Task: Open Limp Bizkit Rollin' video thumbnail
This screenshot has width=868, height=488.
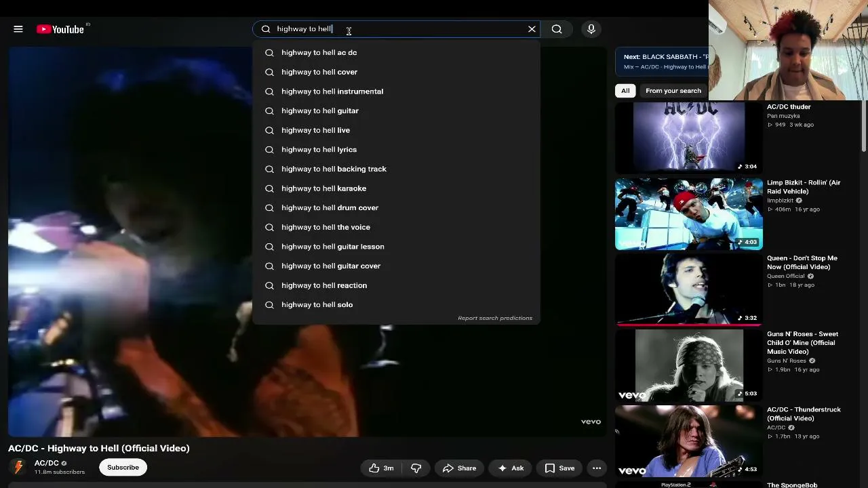Action: point(689,214)
